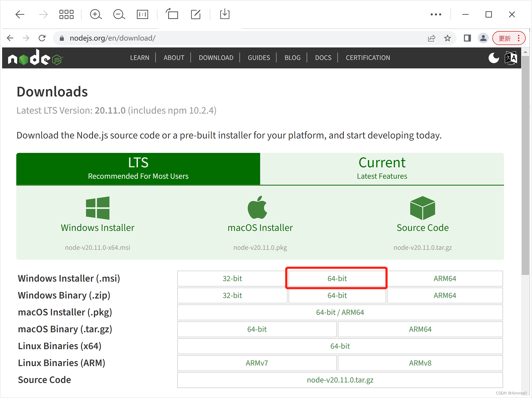
Task: Download Windows Binary (.zip) ARM64
Action: click(x=445, y=295)
